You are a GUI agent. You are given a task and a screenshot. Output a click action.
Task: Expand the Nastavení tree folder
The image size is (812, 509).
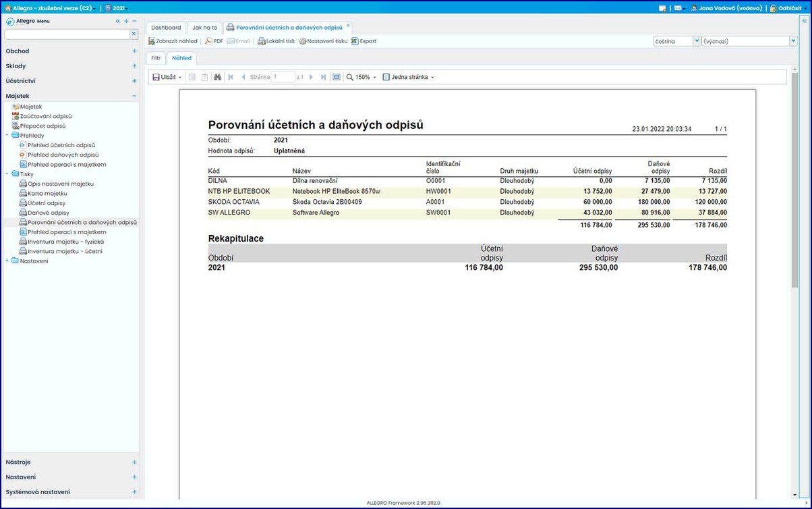(x=7, y=261)
